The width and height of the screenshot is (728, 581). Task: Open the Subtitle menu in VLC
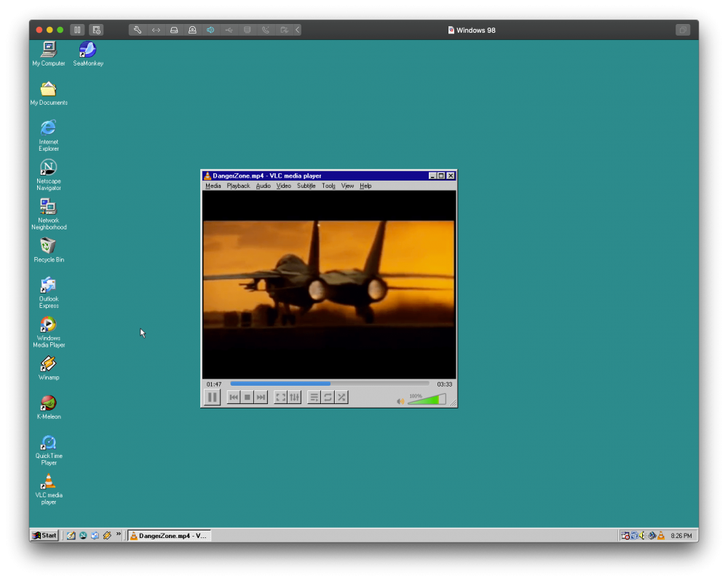point(306,186)
